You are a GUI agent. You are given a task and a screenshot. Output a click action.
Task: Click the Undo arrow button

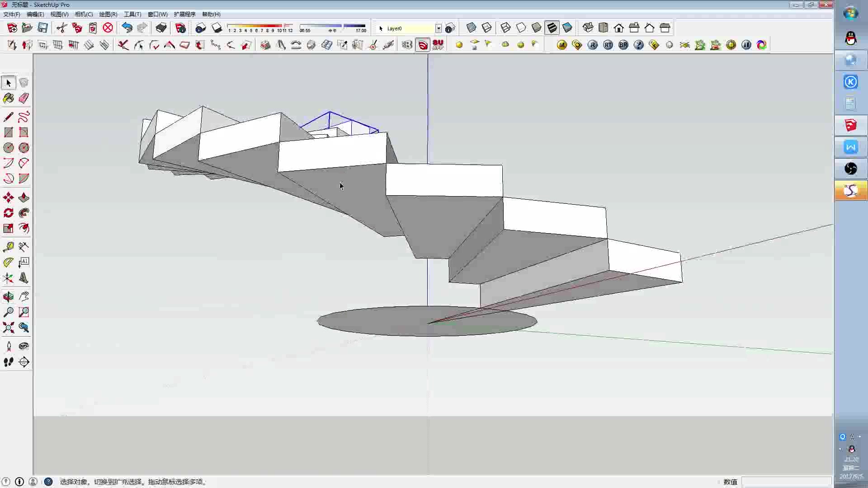(127, 28)
